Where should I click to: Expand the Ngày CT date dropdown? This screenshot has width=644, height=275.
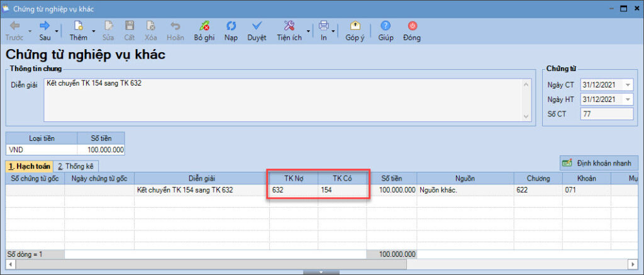tap(628, 85)
